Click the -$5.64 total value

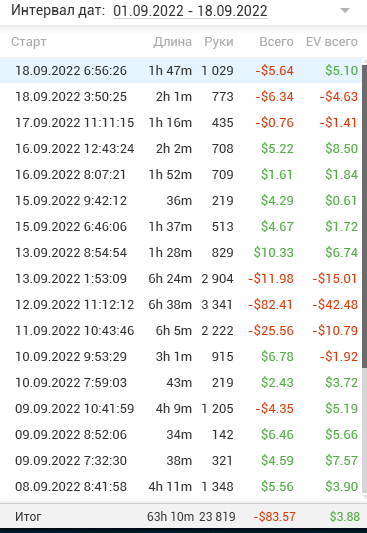(x=274, y=70)
